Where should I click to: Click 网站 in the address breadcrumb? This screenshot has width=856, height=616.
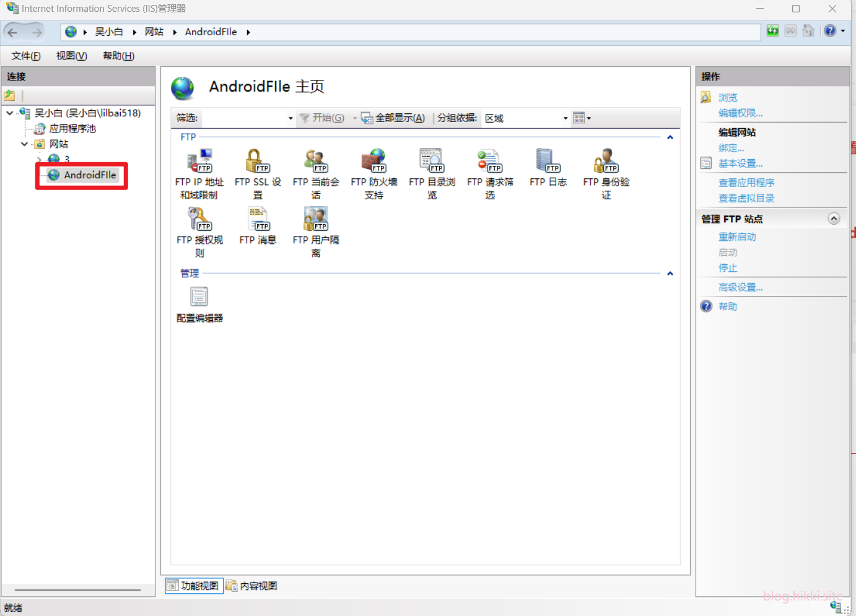tap(154, 32)
